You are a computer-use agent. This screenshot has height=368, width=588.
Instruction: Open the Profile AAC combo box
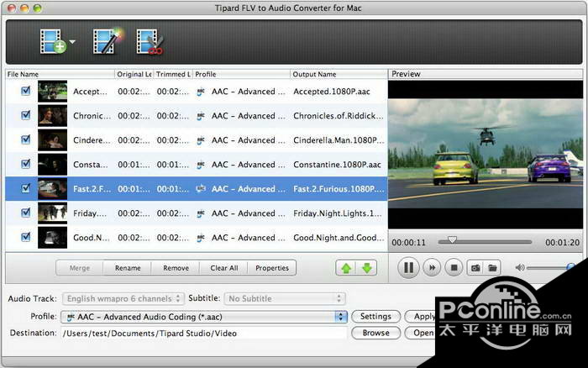coord(203,317)
